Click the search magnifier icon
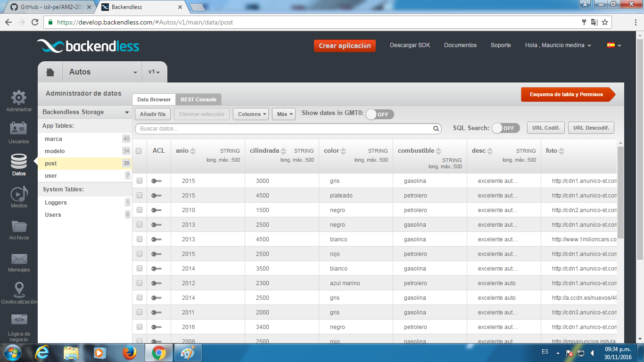Image resolution: width=644 pixels, height=362 pixels. [x=436, y=129]
